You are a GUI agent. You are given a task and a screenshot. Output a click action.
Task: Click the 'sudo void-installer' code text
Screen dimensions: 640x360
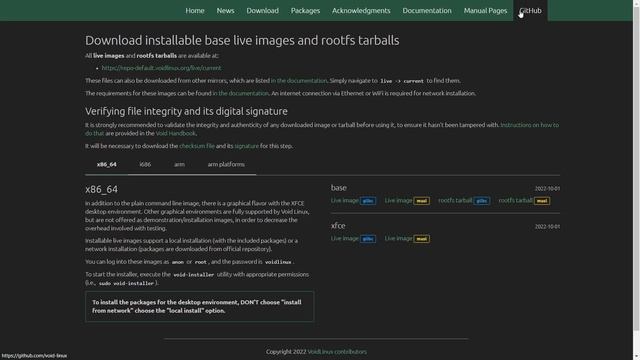pyautogui.click(x=126, y=283)
